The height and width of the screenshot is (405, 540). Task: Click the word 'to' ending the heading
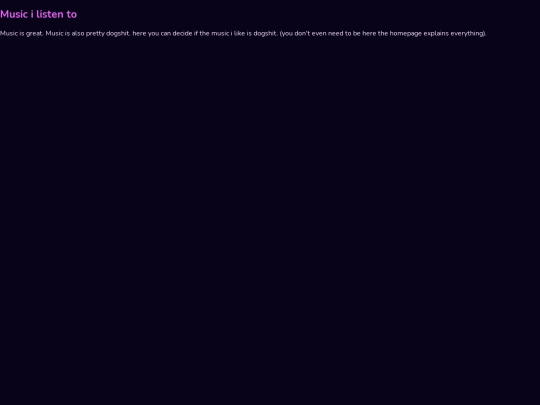click(x=72, y=14)
